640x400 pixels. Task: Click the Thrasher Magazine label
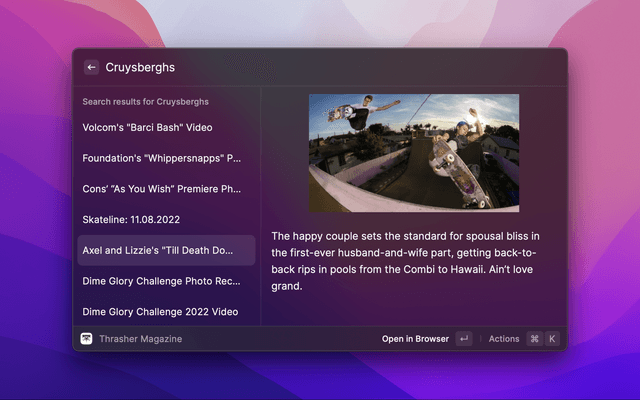click(x=140, y=339)
